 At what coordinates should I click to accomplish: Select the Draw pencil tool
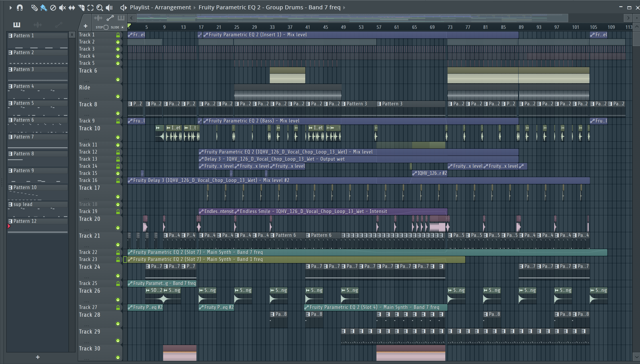point(34,8)
